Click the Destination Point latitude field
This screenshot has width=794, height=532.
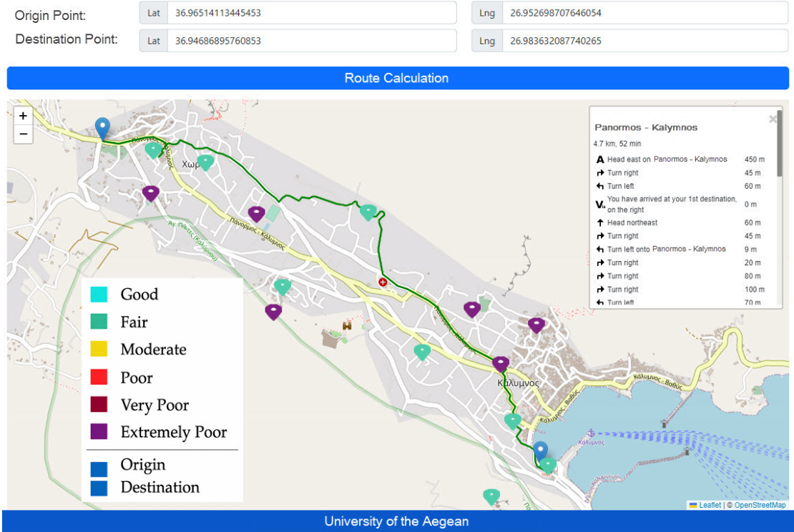[x=312, y=41]
